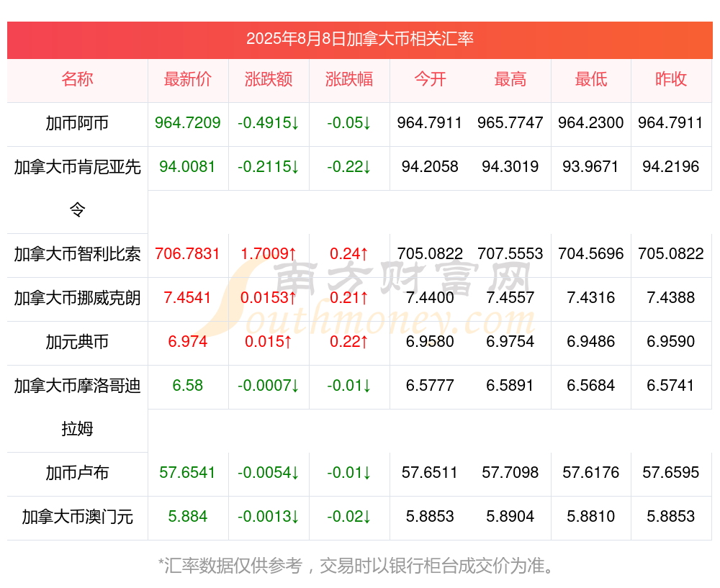The image size is (720, 588).
Task: Click latest price 94.0081
Action: pyautogui.click(x=188, y=167)
